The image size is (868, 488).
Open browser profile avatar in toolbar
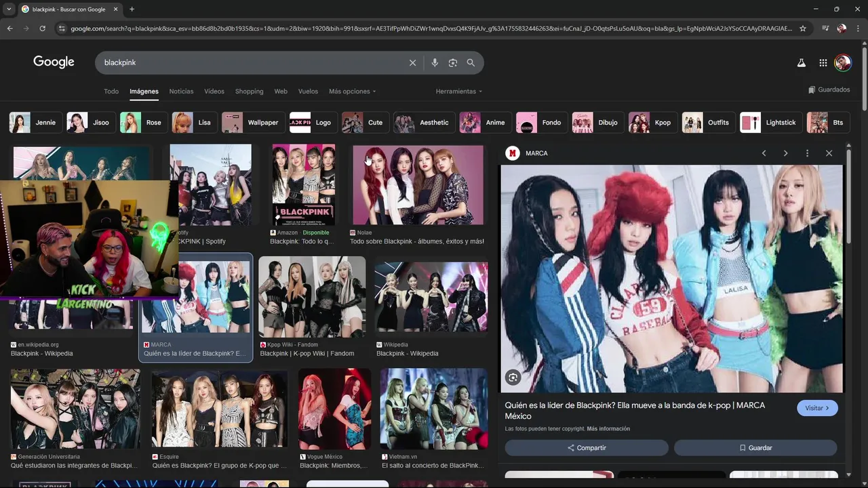pos(842,28)
